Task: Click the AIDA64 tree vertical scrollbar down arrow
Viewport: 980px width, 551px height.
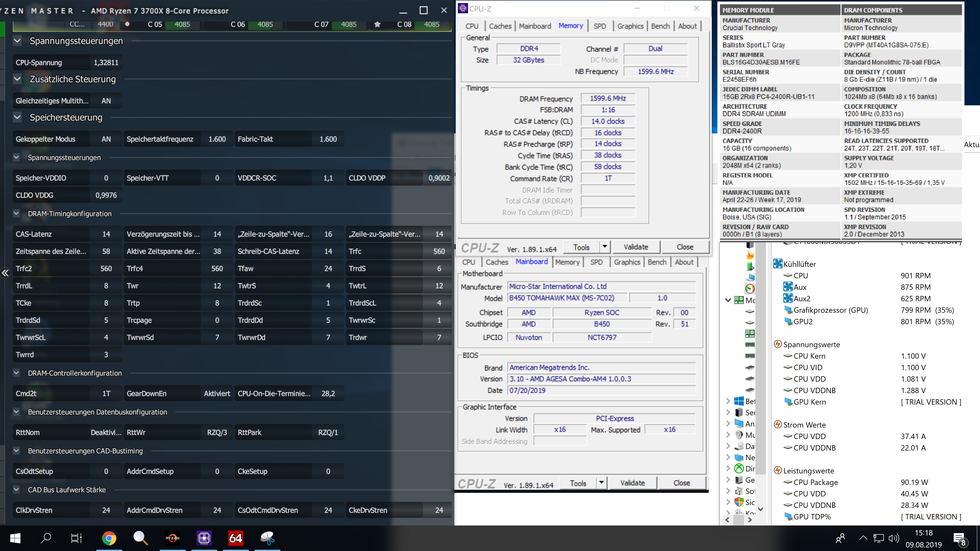Action: [760, 509]
